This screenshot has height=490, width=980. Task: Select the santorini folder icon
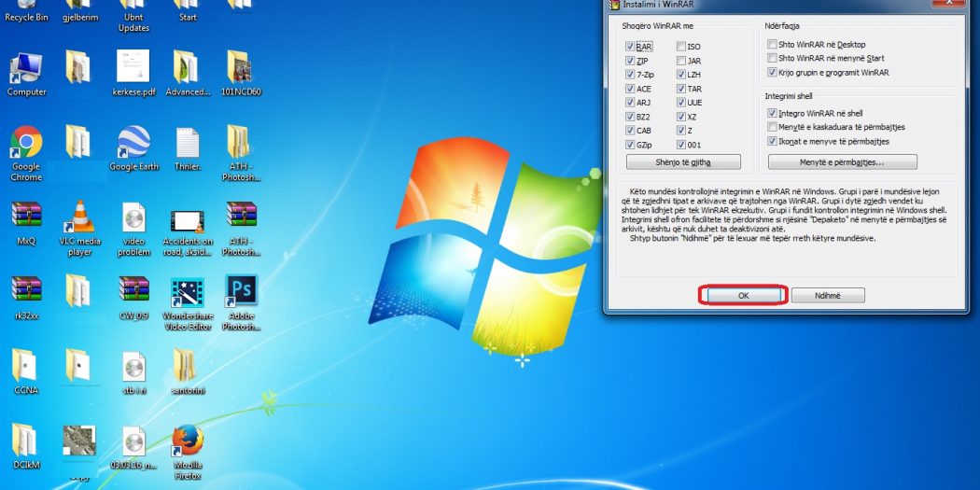[188, 372]
